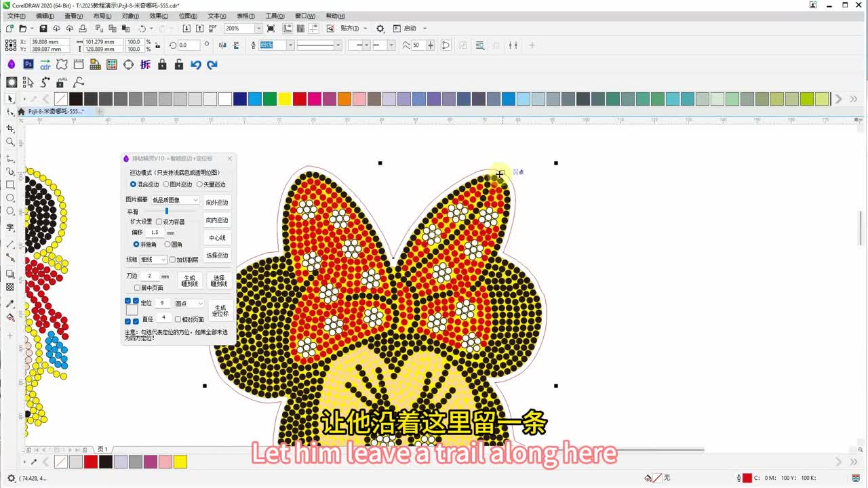Open the 效果(C) menu
This screenshot has width=868, height=488.
159,16
